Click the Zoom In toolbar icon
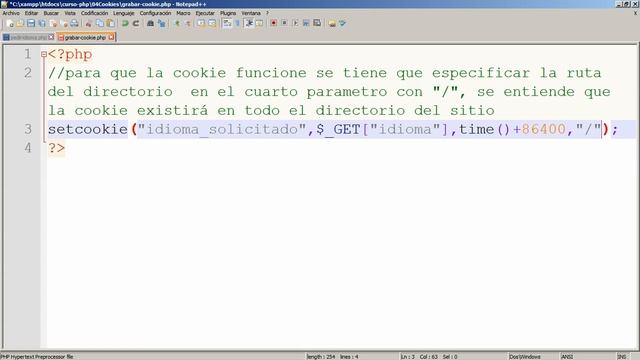 177,24
